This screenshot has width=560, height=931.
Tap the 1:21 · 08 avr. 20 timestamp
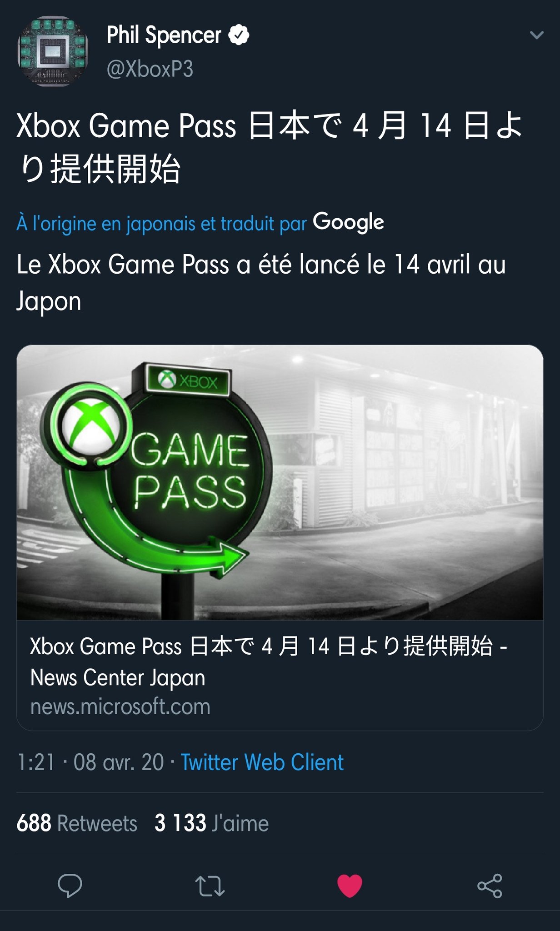(90, 762)
